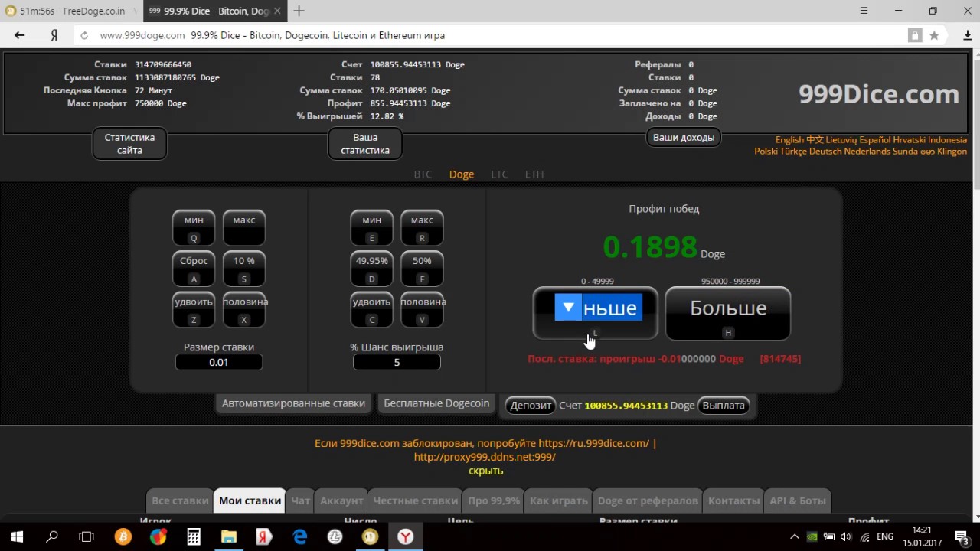Click the bet size 'макс' button

tap(244, 228)
